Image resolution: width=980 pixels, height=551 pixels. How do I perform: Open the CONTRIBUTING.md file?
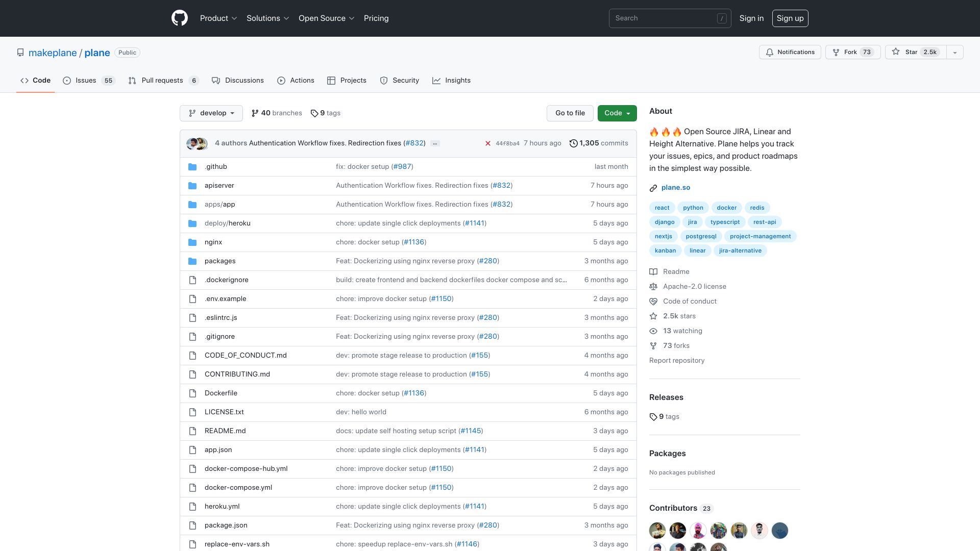click(x=237, y=374)
